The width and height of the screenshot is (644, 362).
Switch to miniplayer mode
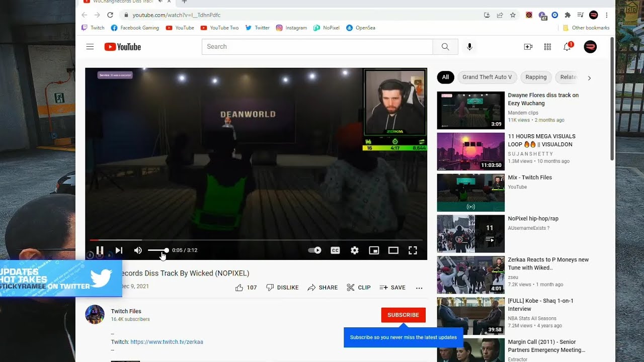(374, 250)
